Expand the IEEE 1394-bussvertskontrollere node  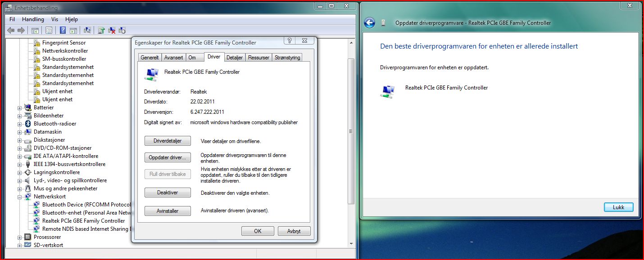19,165
